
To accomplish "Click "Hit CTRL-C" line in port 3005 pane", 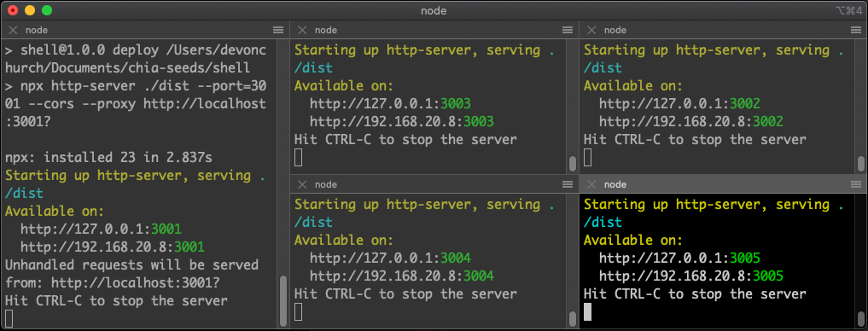I will (x=696, y=293).
